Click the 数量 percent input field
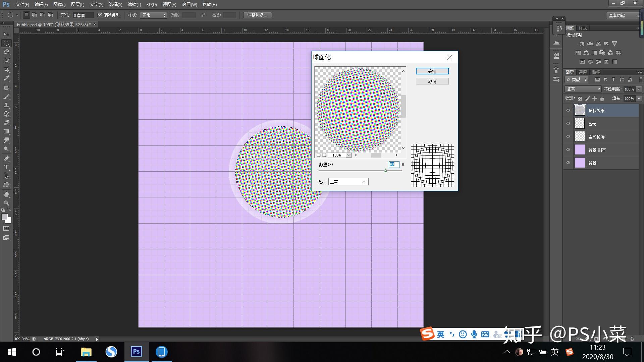Screen dimensions: 644x362 394,164
